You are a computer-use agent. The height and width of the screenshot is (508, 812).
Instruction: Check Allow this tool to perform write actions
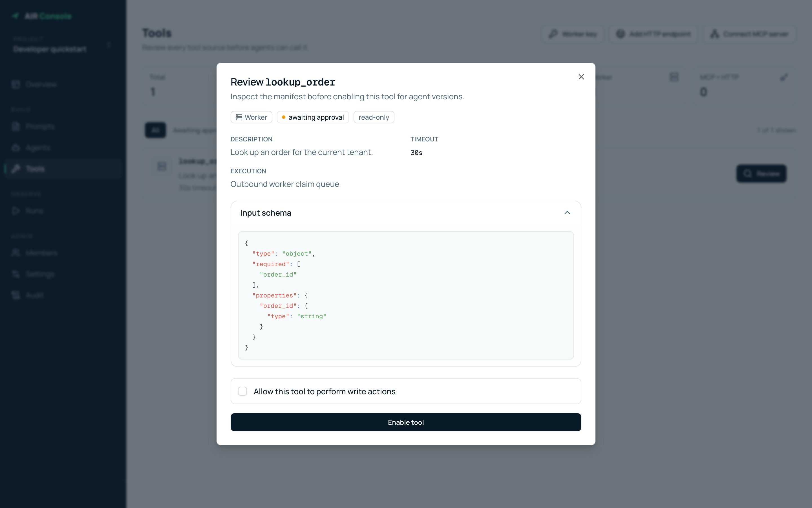(242, 391)
